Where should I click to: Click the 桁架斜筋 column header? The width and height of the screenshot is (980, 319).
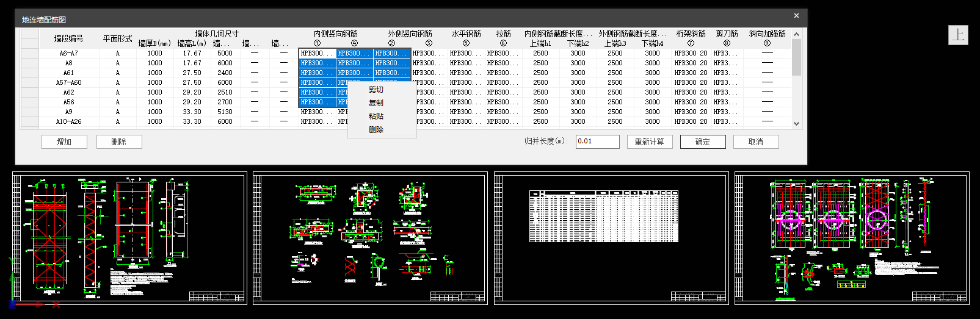(691, 34)
